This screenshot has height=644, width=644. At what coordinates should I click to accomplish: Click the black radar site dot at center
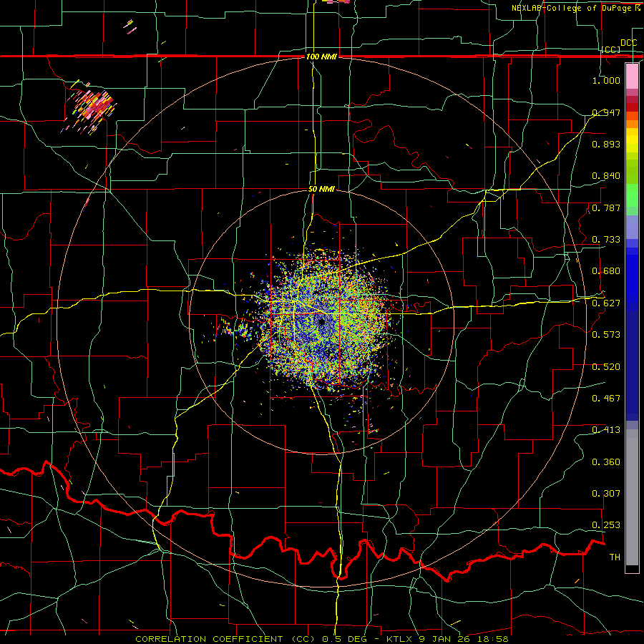pyautogui.click(x=321, y=321)
